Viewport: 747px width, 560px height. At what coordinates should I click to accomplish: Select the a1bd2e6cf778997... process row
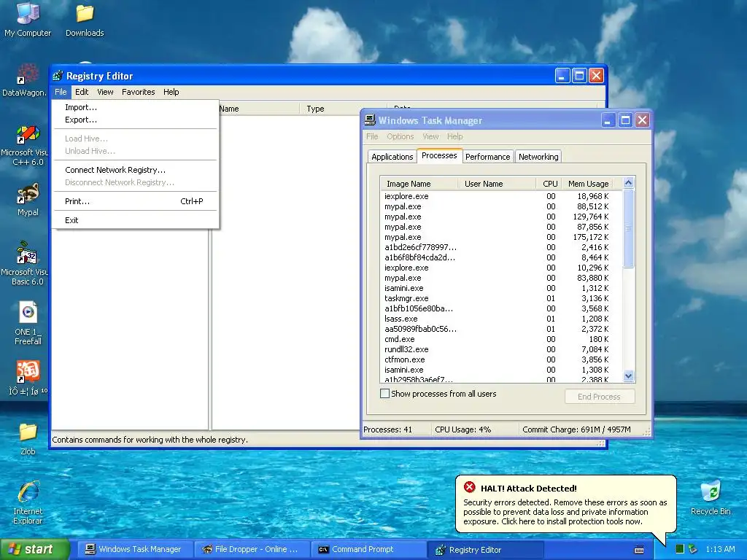click(501, 247)
